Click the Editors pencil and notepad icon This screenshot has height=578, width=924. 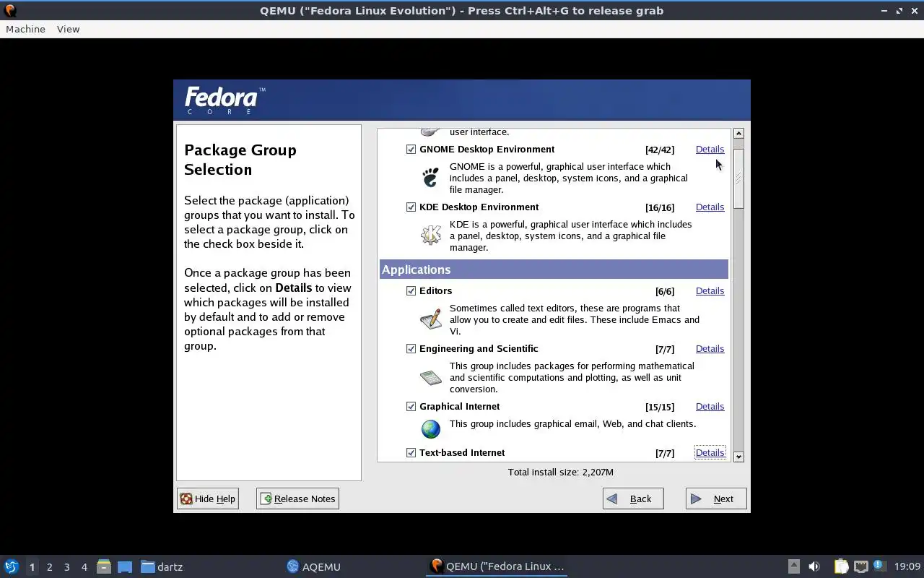coord(430,319)
